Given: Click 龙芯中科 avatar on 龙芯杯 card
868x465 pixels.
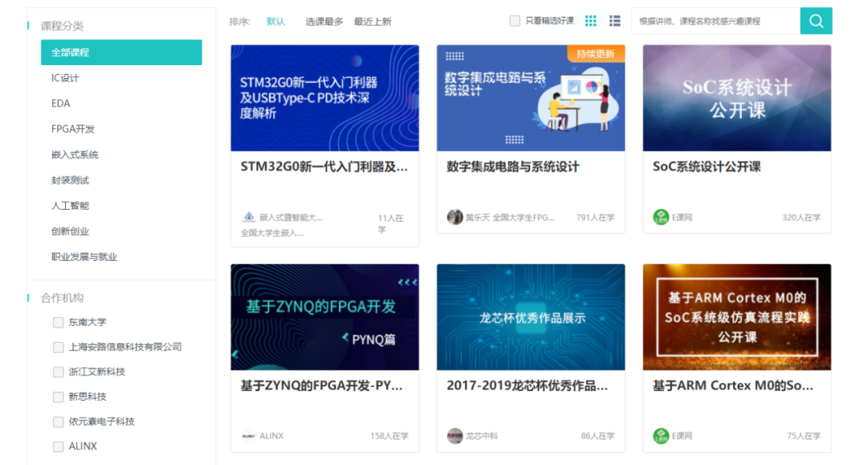Looking at the screenshot, I should click(455, 436).
